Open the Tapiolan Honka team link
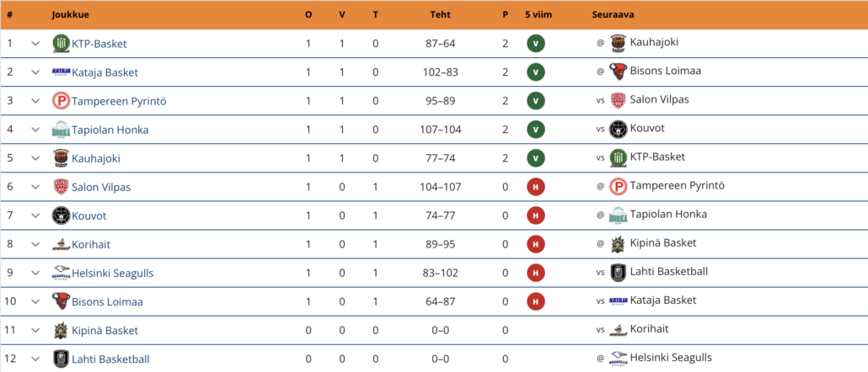The height and width of the screenshot is (372, 868). point(110,130)
